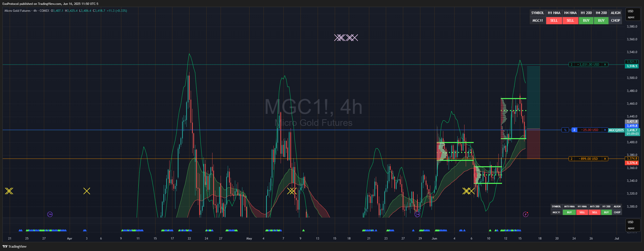Click the -25.00 USD position P/L label
The height and width of the screenshot is (251, 644).
pos(590,130)
